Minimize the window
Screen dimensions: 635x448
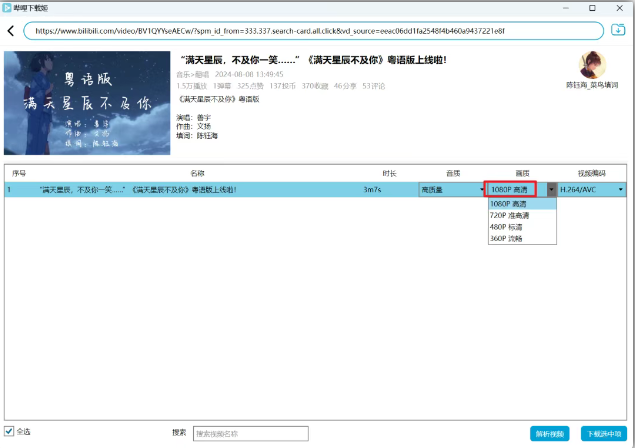click(566, 8)
